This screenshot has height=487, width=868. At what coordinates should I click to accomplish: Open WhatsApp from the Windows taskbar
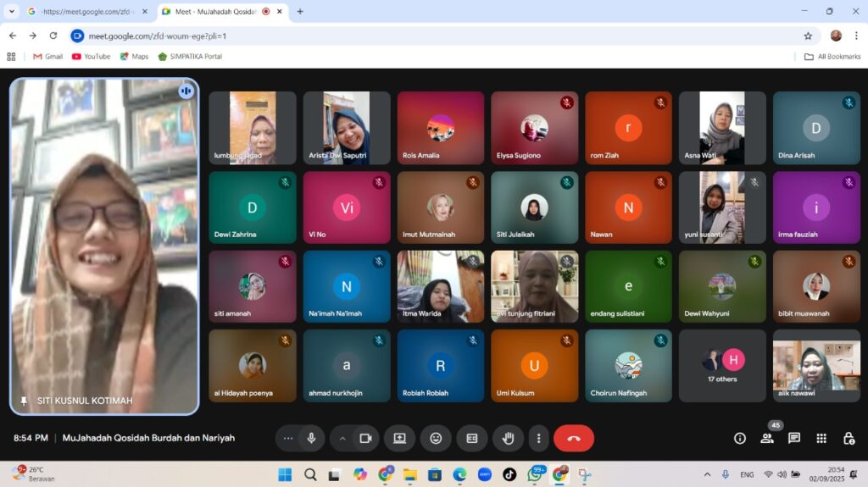535,474
